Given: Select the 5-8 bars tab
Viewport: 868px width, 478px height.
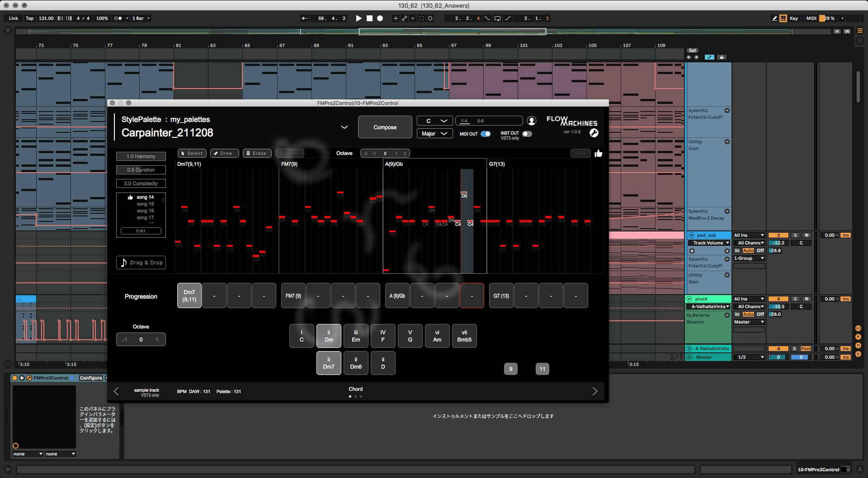Looking at the screenshot, I should coord(480,121).
